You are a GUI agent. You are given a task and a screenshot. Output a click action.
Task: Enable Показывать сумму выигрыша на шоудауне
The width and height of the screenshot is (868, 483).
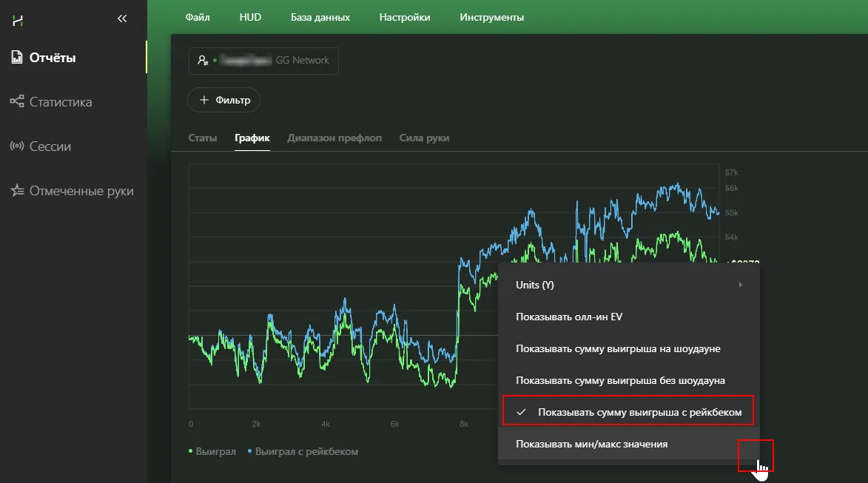pyautogui.click(x=618, y=348)
